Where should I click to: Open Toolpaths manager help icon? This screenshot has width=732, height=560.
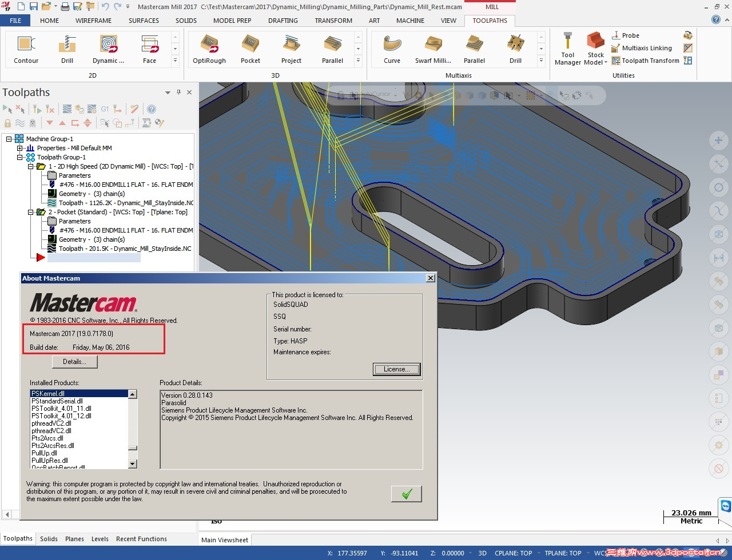click(152, 109)
